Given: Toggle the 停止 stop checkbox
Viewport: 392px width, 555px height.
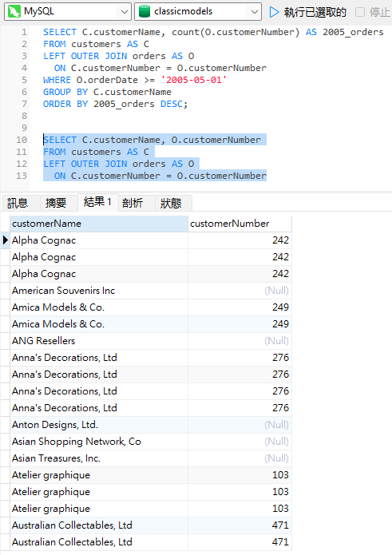Looking at the screenshot, I should click(360, 12).
